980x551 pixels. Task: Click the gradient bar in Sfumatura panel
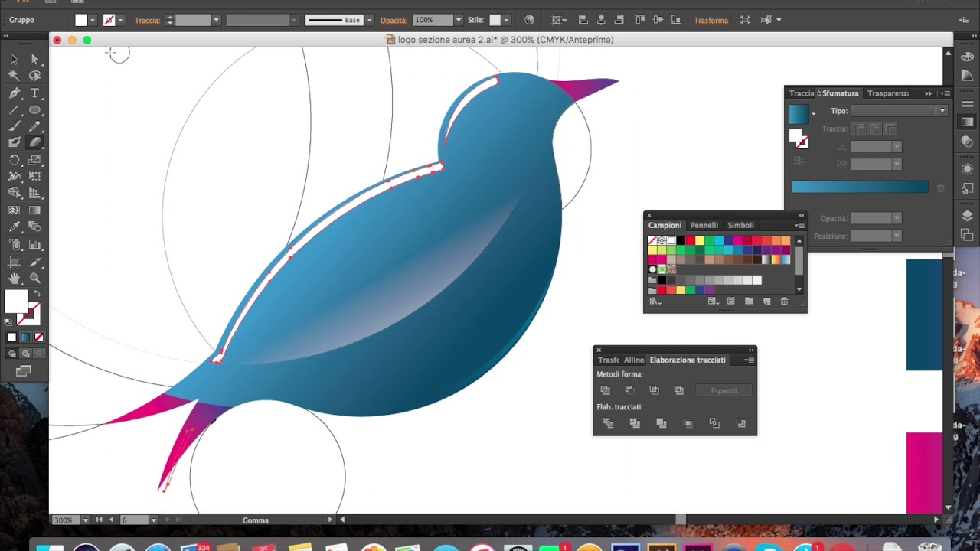point(860,187)
